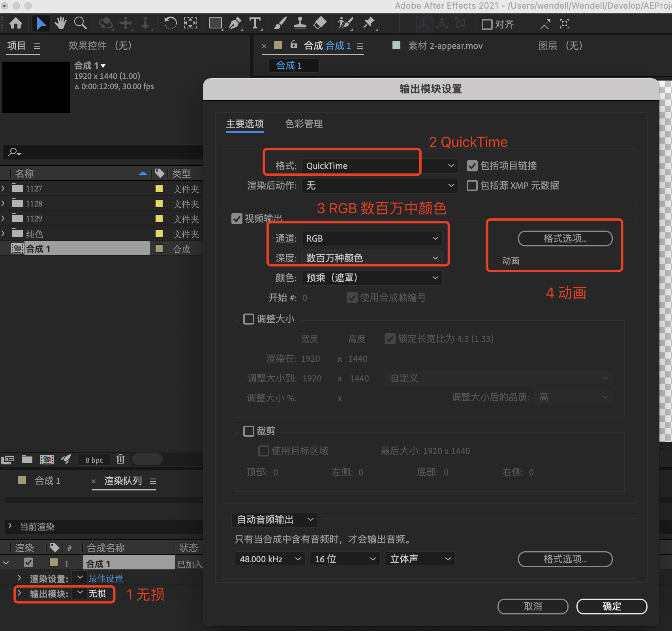Image resolution: width=672 pixels, height=631 pixels.
Task: Open video 格式选项 button next to channels
Action: coord(565,239)
